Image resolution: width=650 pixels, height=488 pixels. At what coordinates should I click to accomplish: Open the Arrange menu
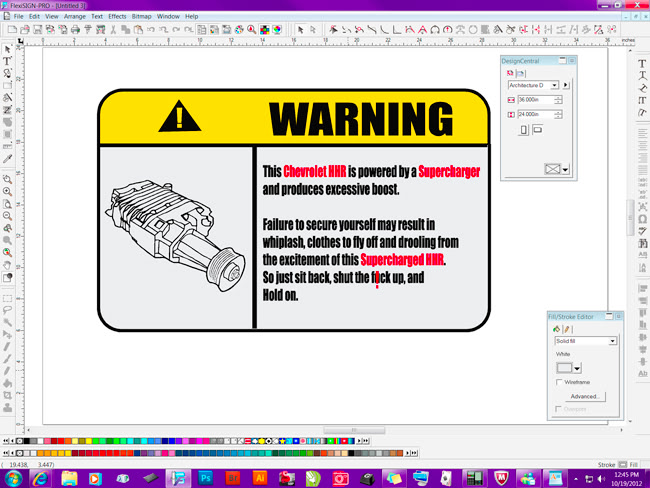75,17
